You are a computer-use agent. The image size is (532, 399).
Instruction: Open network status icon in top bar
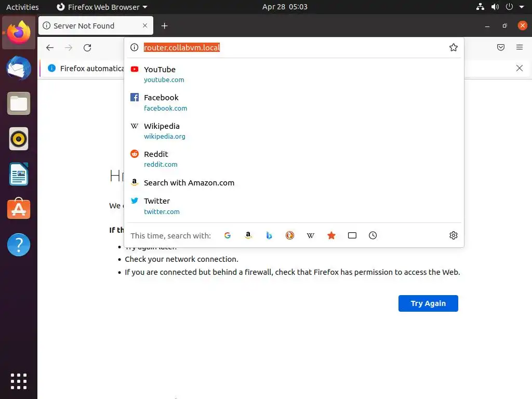coord(480,7)
